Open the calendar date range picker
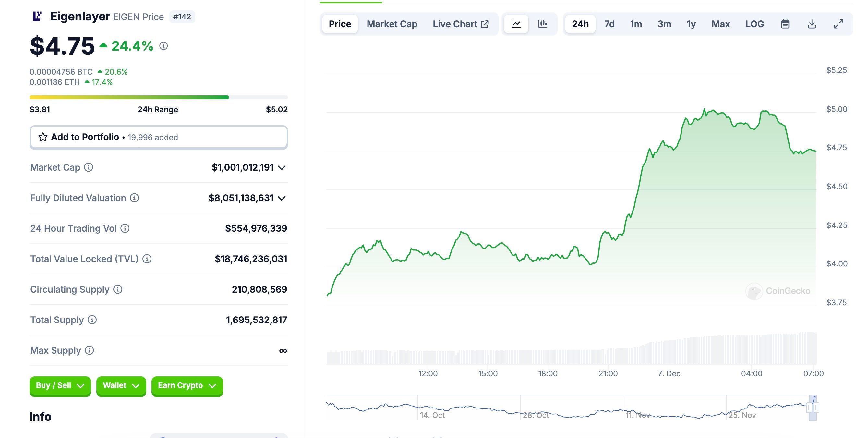Image resolution: width=868 pixels, height=438 pixels. [x=785, y=24]
